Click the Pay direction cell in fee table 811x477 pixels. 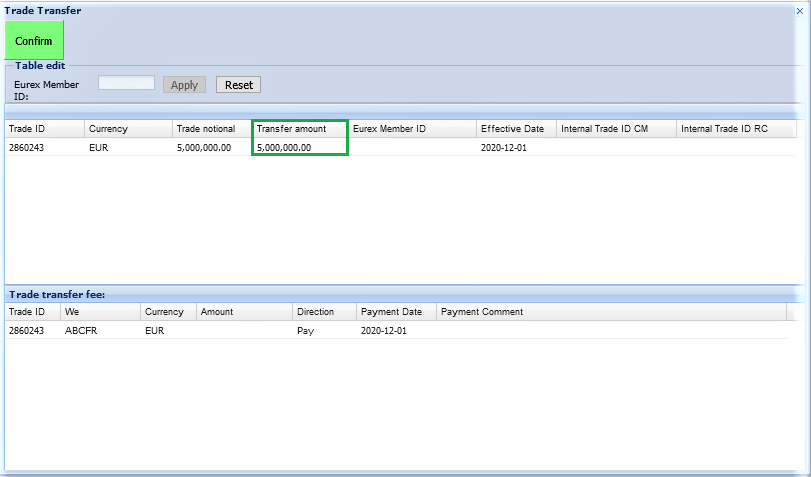324,331
